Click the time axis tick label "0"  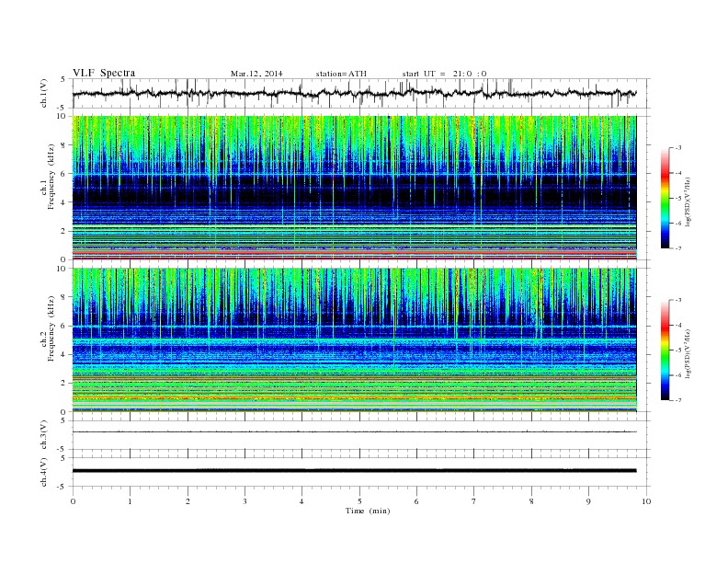(73, 501)
